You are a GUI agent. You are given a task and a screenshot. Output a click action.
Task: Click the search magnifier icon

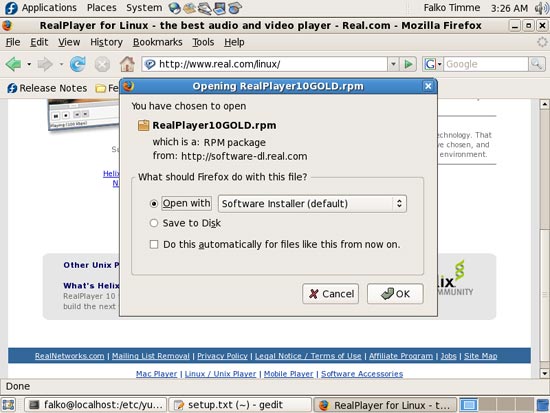click(x=537, y=64)
